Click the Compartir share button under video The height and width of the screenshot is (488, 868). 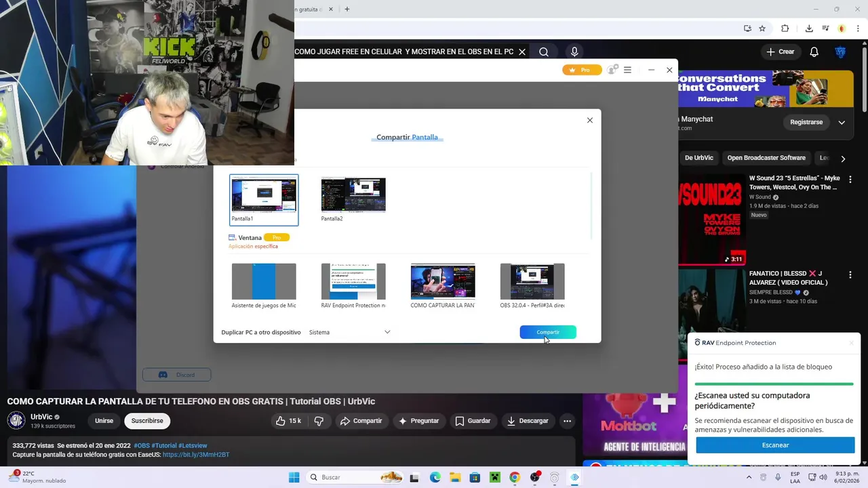[x=361, y=421]
